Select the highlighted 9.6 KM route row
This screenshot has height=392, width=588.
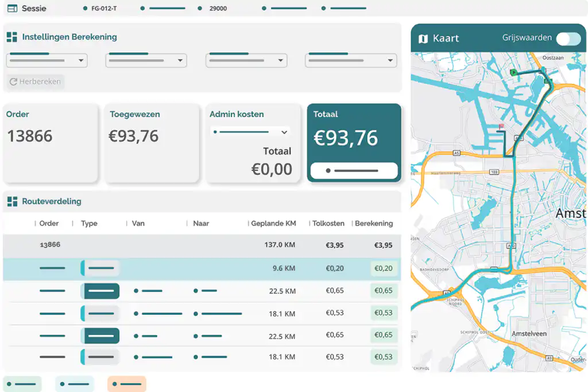click(202, 269)
